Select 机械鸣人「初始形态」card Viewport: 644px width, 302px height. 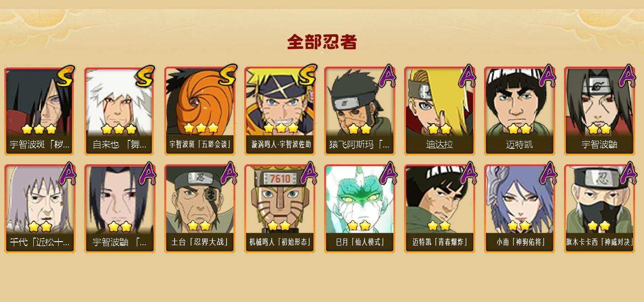(x=279, y=209)
